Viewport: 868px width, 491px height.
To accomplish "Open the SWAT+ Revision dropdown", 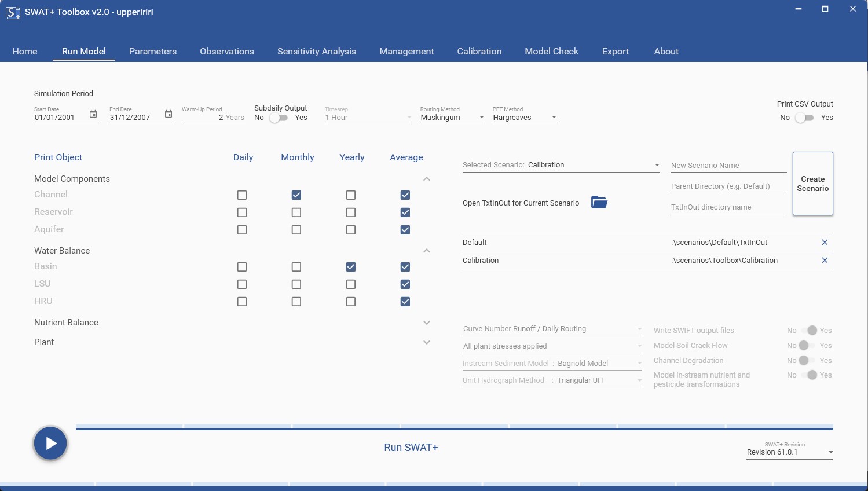I will 790,452.
